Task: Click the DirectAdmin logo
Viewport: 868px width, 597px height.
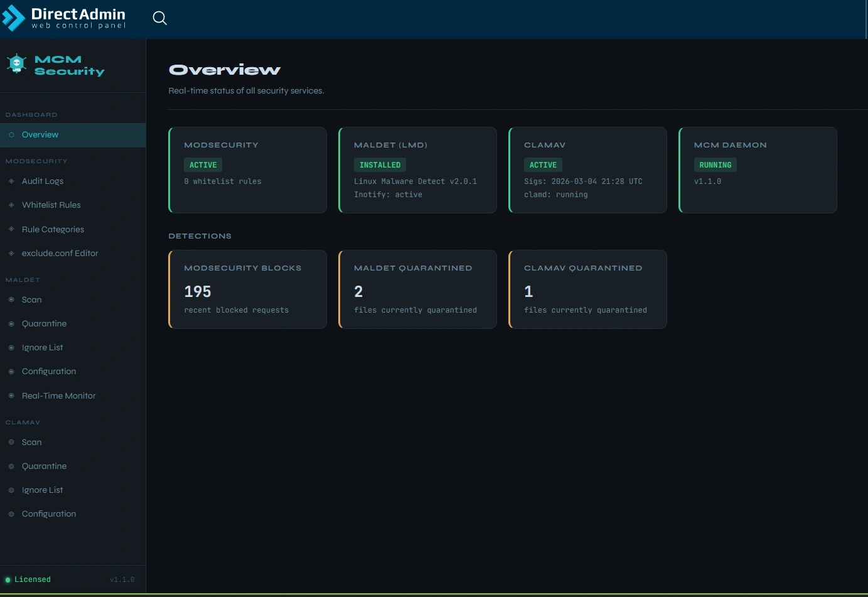Action: pyautogui.click(x=63, y=18)
